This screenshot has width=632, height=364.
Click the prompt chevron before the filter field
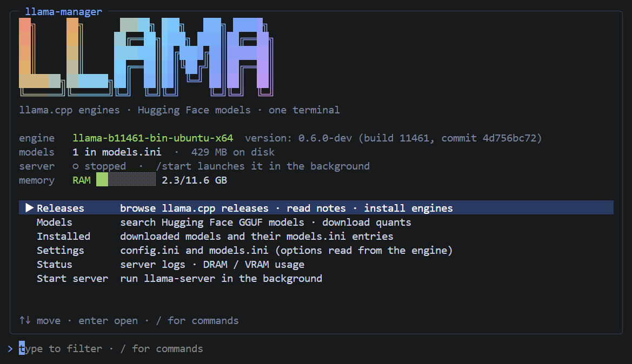(10, 349)
